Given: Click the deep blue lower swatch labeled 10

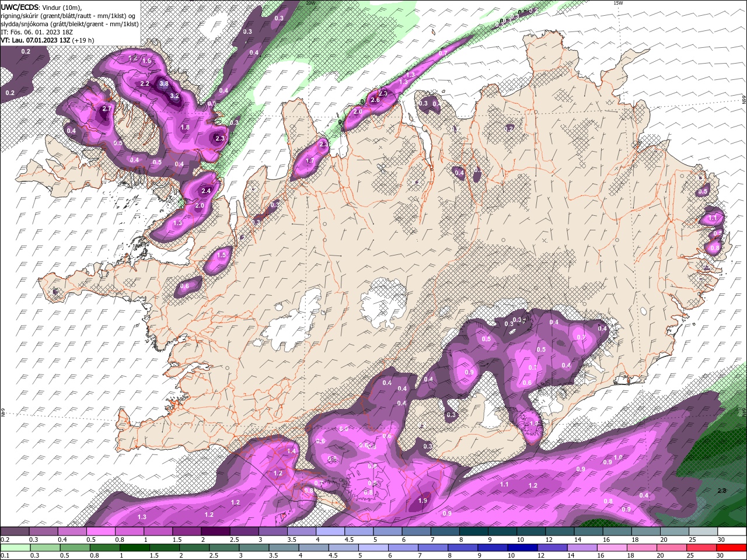Looking at the screenshot, I should pos(522,548).
